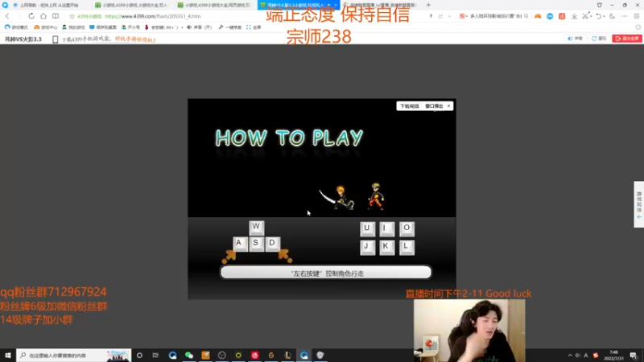Click the S key in the tutorial
Screen dimensions: 644x362
click(x=256, y=244)
